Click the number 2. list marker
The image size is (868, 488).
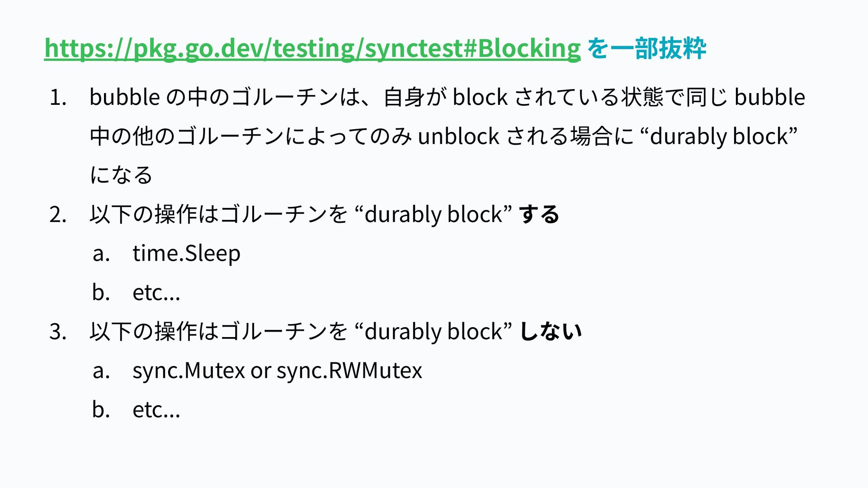(58, 214)
